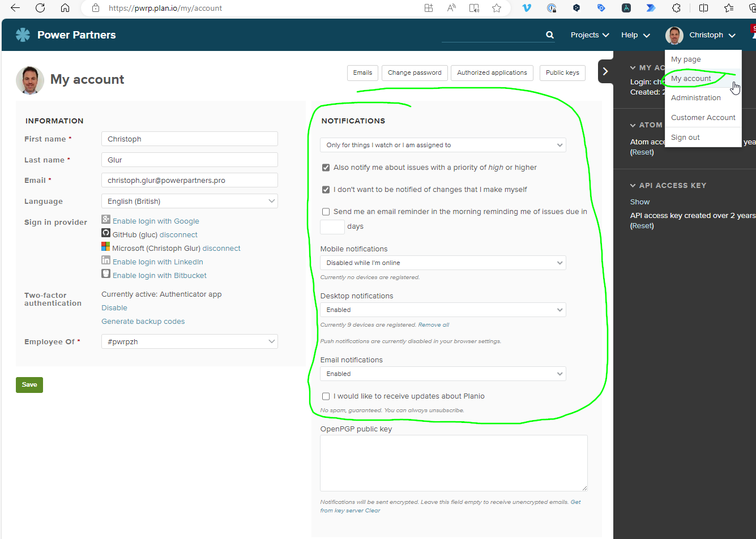Disconnect the Microsoft login
Image resolution: width=756 pixels, height=539 pixels.
point(221,249)
